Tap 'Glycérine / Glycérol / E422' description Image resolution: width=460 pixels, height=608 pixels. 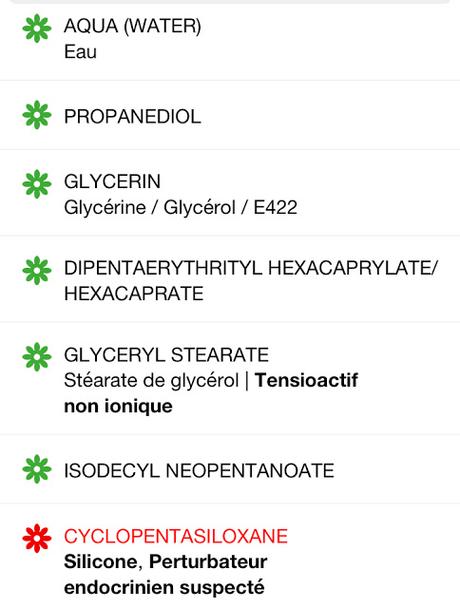click(181, 207)
